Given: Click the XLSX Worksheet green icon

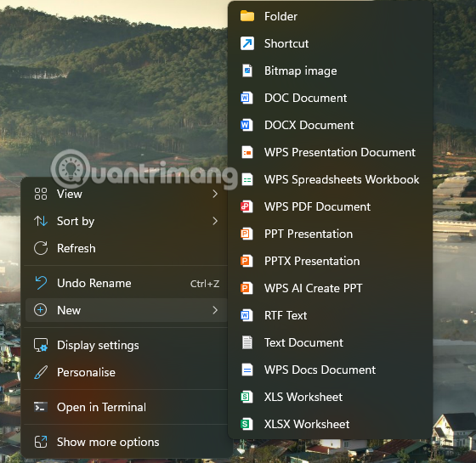Looking at the screenshot, I should coord(246,424).
